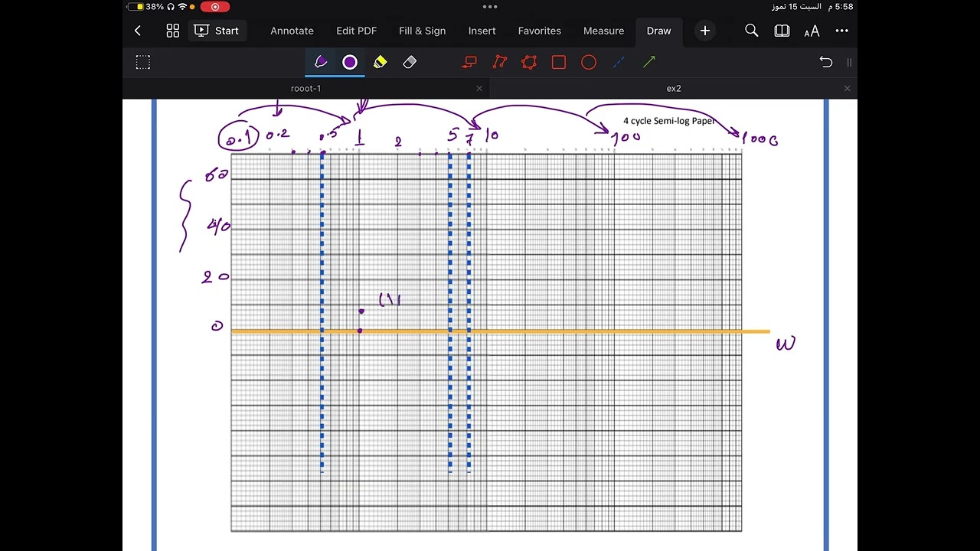
Task: Go back using the left chevron
Action: (138, 31)
